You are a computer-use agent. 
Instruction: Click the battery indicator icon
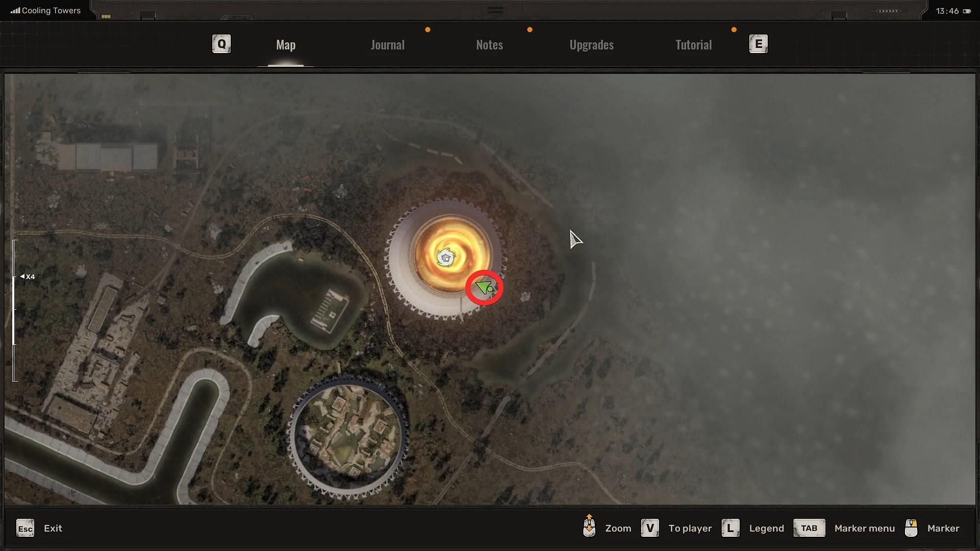(x=967, y=11)
